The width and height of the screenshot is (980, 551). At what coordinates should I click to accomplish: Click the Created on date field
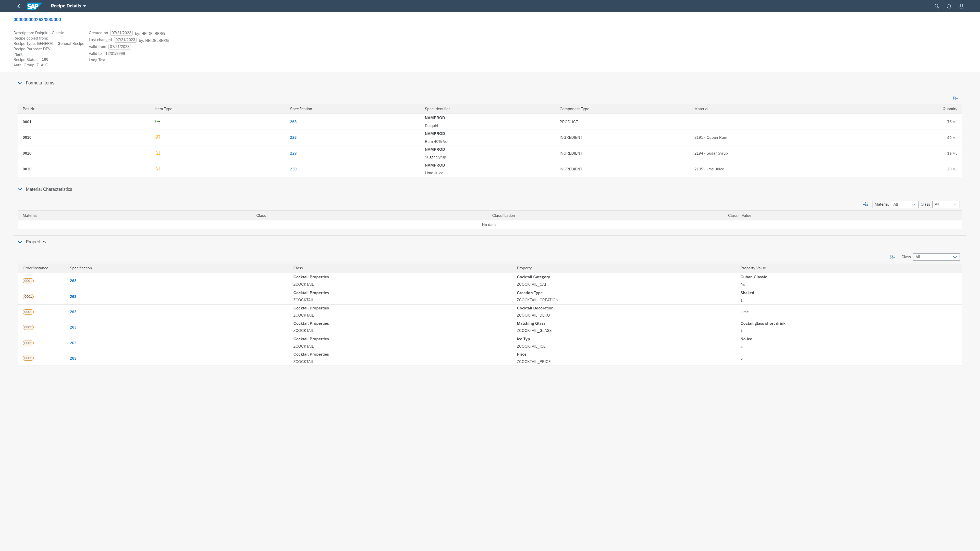pyautogui.click(x=121, y=33)
